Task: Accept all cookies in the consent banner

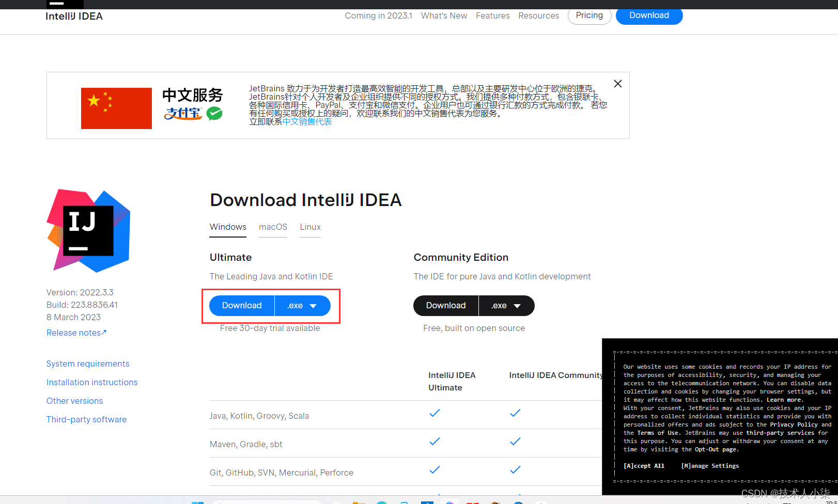Action: 644,465
